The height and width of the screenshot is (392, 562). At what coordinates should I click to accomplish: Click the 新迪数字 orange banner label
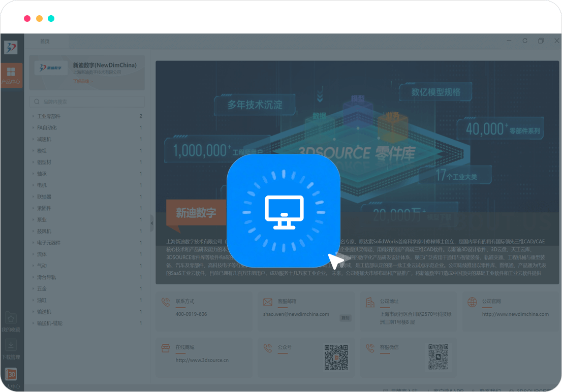click(x=196, y=212)
